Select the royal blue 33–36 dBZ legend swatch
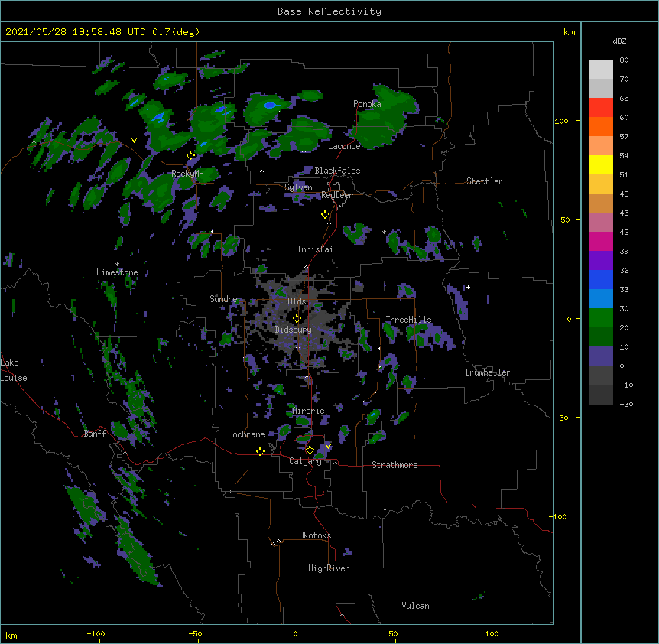Screen dimensions: 659x644 [x=601, y=279]
